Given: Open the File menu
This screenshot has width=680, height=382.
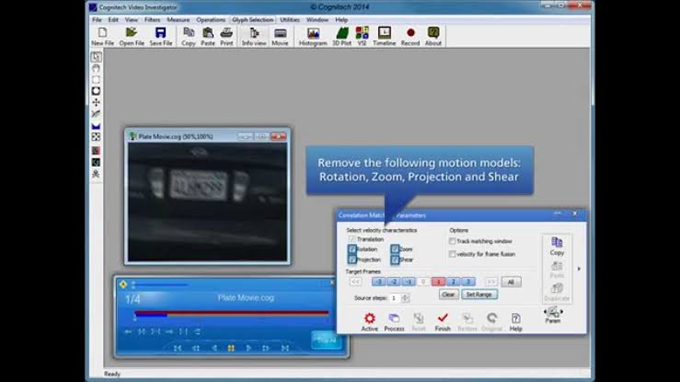Looking at the screenshot, I should point(97,20).
